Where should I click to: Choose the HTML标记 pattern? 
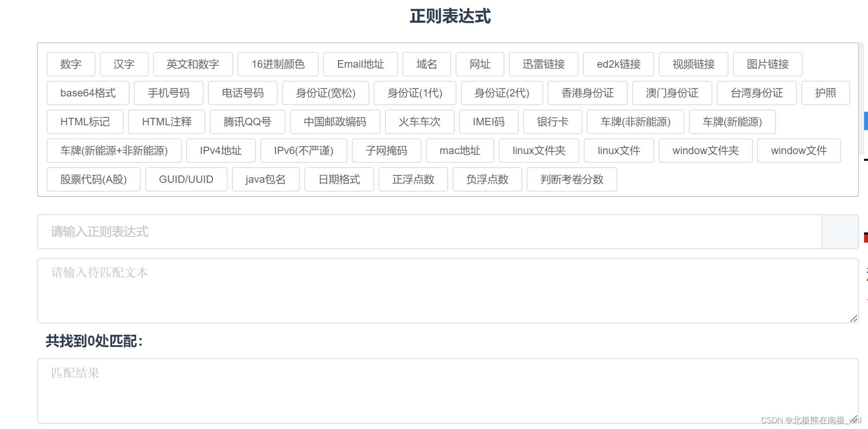[x=85, y=121]
